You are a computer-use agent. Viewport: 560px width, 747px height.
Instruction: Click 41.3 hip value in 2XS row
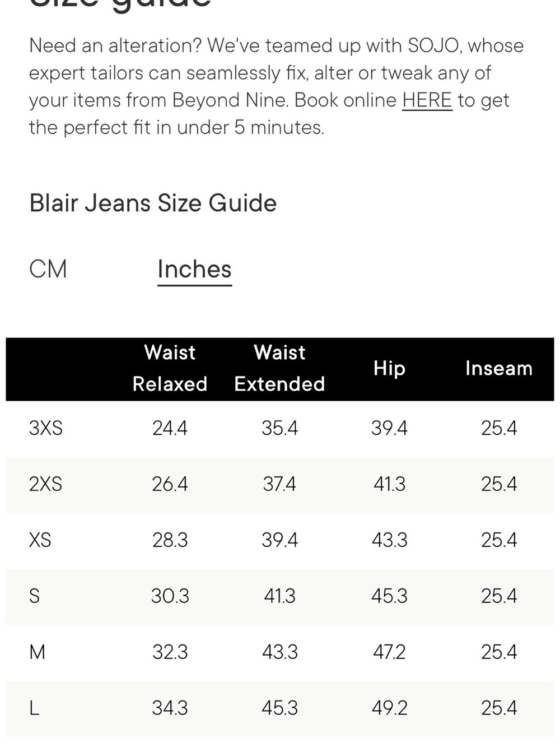[389, 484]
